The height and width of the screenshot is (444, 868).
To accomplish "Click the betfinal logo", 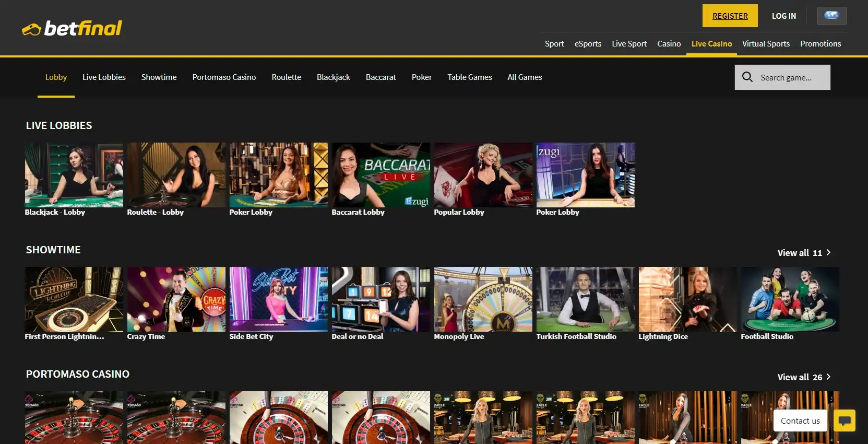I will coord(72,28).
